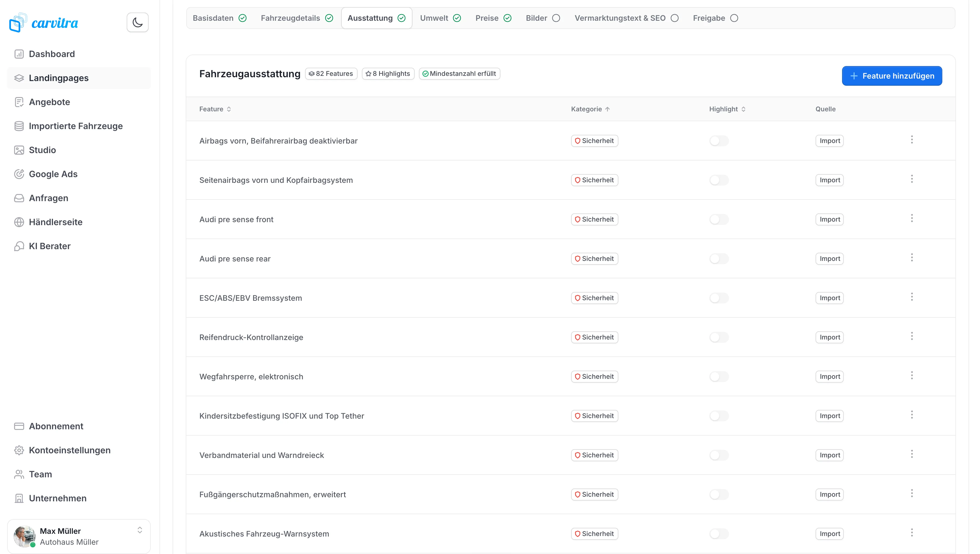Open row menu for Audi pre sense rear
Screen dimensions: 980x554
[912, 258]
